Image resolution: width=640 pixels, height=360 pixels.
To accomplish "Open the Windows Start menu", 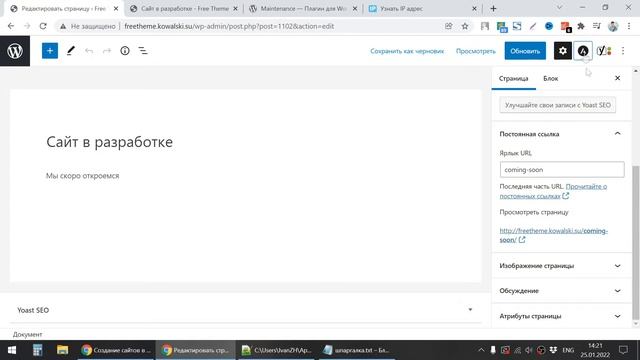I will 12,350.
